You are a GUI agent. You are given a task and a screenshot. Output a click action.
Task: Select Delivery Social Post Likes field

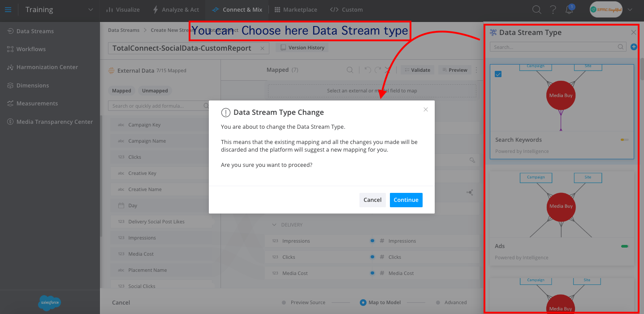pos(161,222)
